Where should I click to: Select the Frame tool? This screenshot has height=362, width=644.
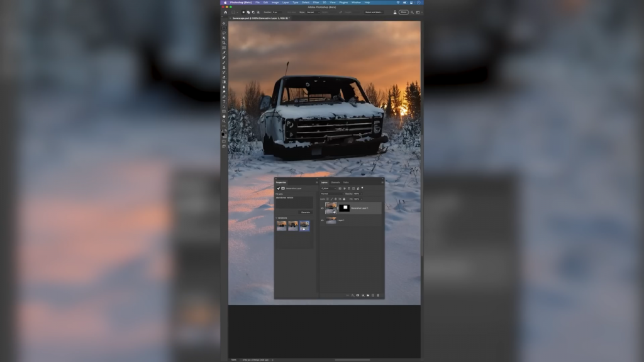pos(224,48)
